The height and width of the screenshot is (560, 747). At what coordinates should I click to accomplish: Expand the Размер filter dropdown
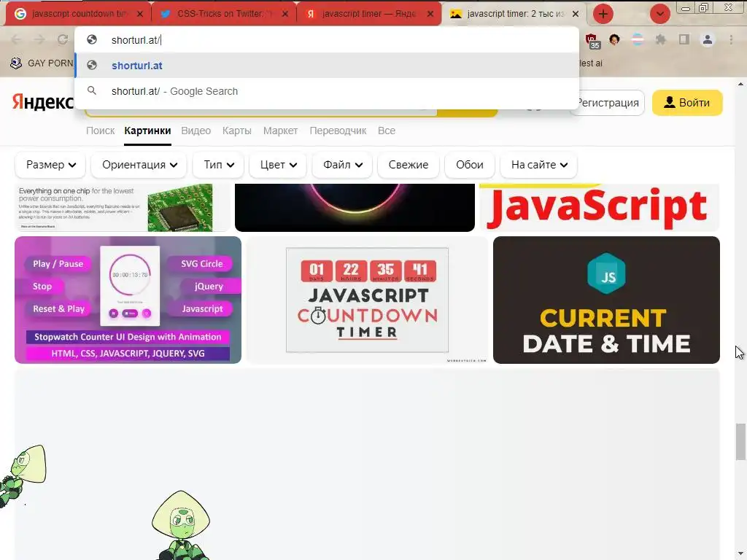pyautogui.click(x=50, y=165)
